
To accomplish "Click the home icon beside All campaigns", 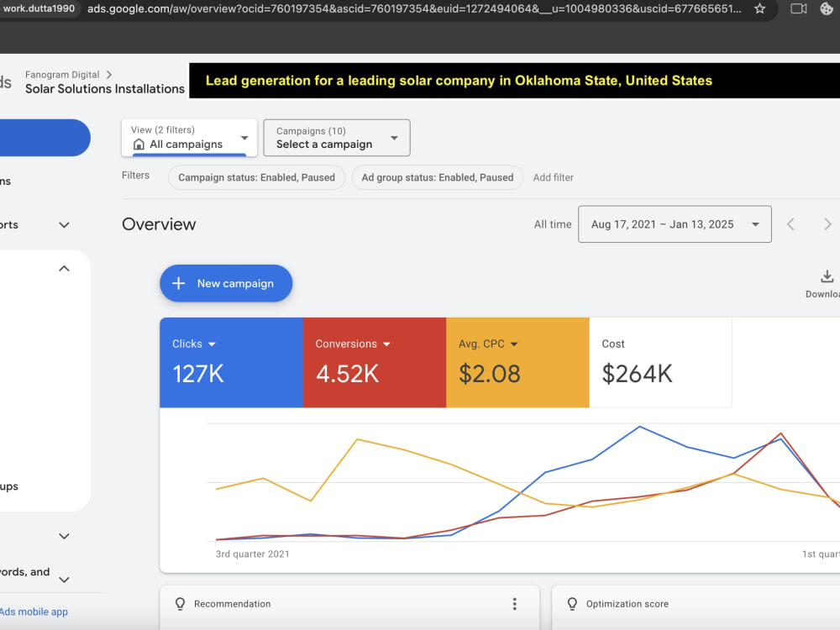I will pyautogui.click(x=139, y=144).
